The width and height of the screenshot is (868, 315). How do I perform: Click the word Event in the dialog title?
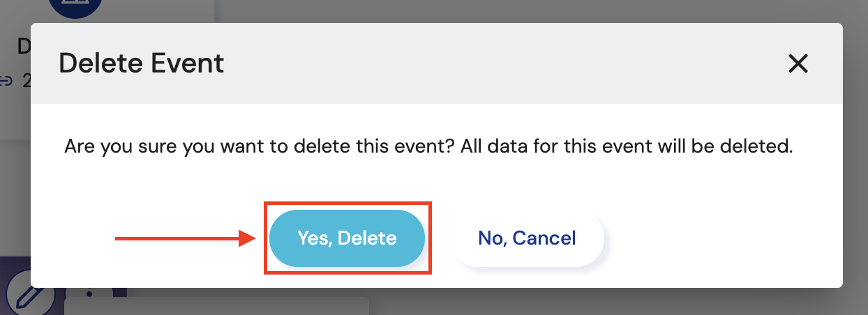187,63
